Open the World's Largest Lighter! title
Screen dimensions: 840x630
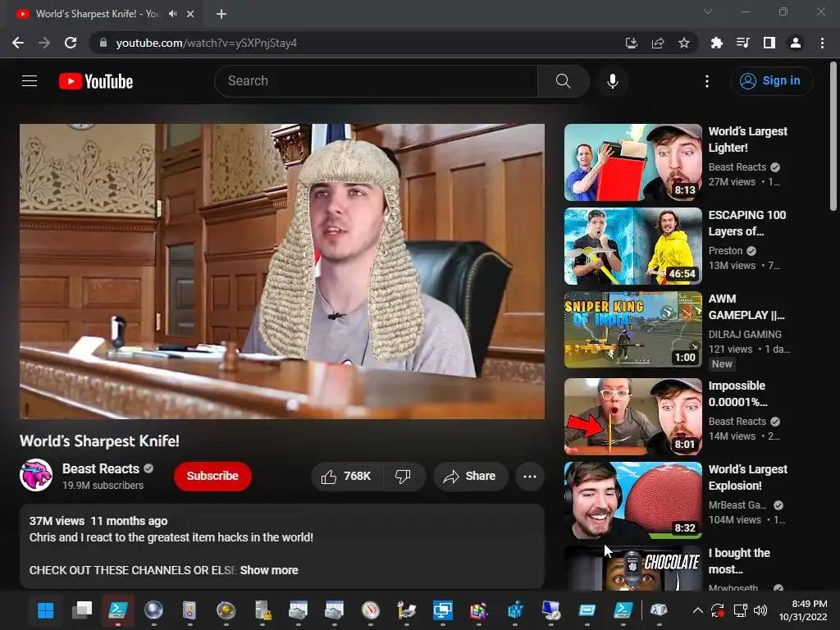point(748,139)
